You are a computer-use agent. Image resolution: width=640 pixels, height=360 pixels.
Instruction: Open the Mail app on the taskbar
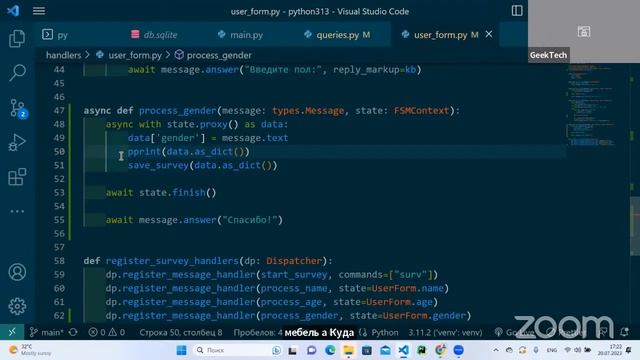[x=385, y=350]
